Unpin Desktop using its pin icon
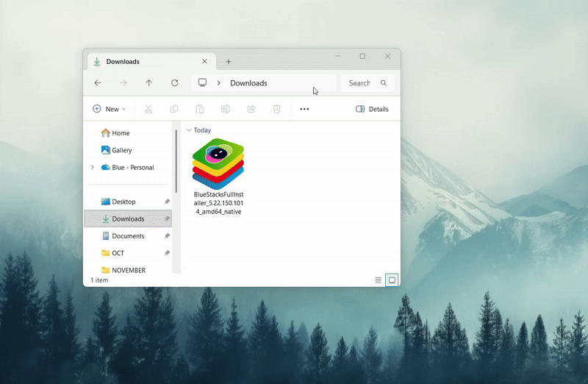The width and height of the screenshot is (588, 384). (x=167, y=202)
